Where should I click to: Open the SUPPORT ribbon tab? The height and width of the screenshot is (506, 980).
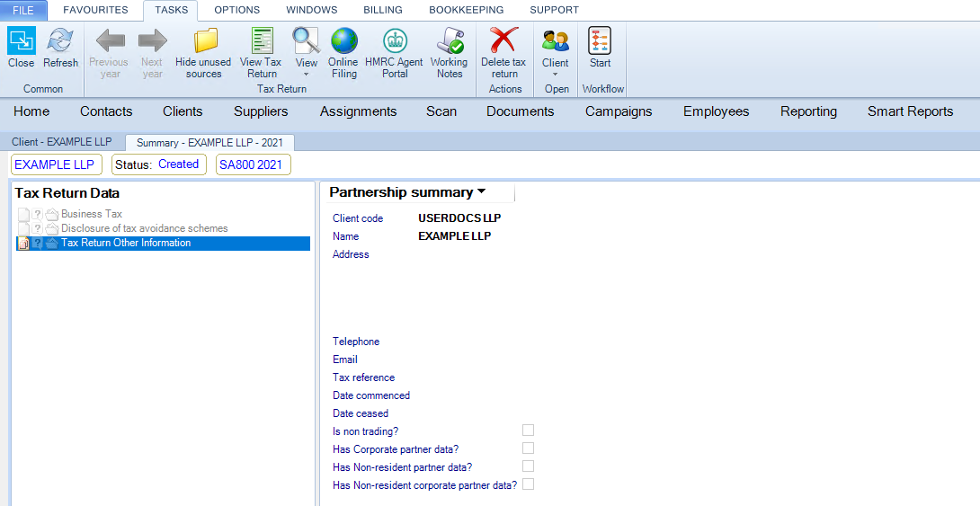pos(555,10)
